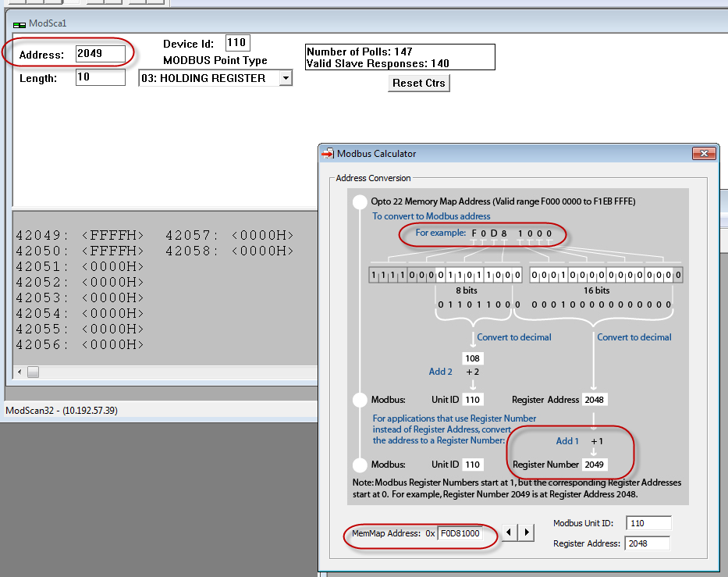Click the 'To convert to Modbus address' text
The height and width of the screenshot is (577, 728).
(x=431, y=216)
